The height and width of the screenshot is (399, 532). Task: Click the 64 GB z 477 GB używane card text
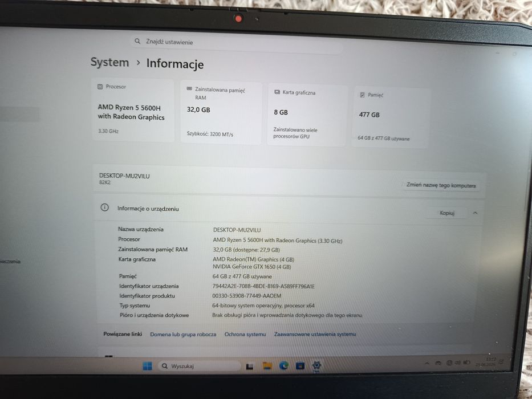(383, 139)
